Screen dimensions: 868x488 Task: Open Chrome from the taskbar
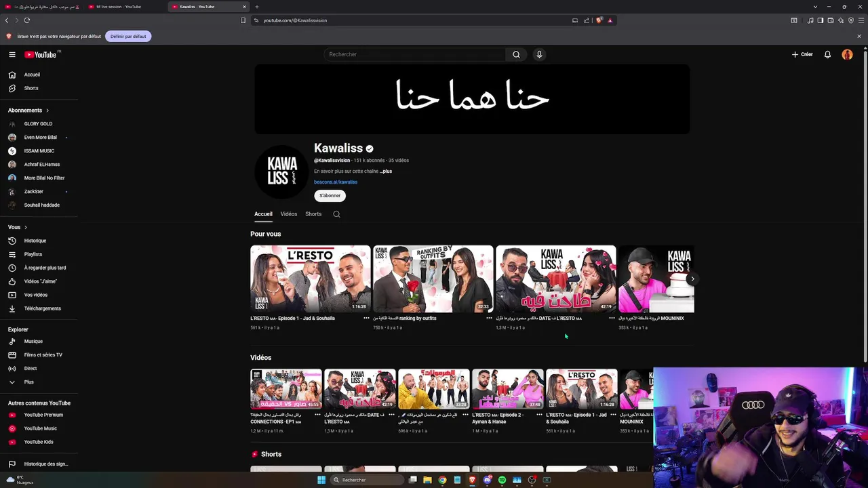click(x=442, y=480)
